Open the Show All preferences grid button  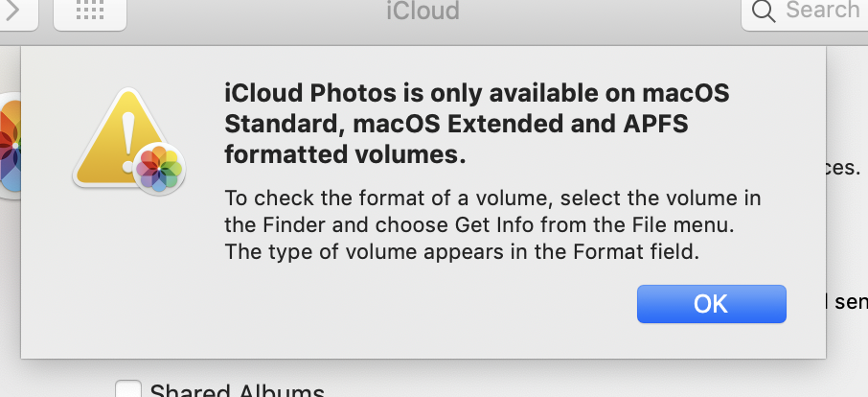89,12
